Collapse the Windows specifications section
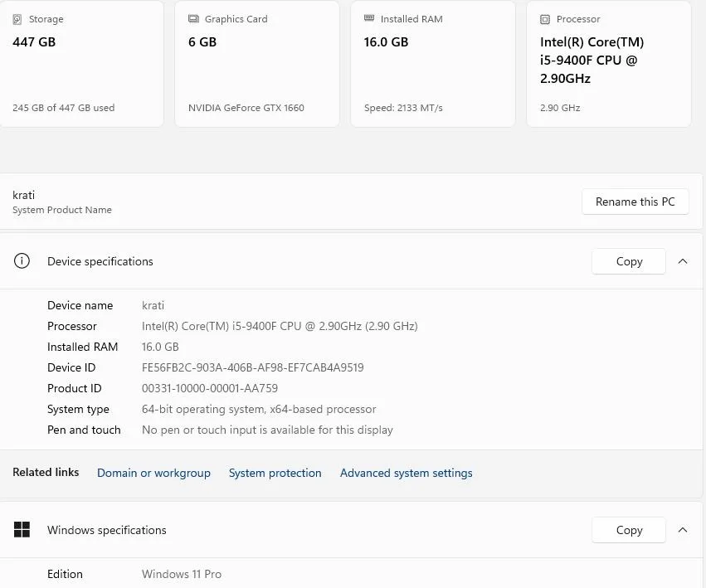 (683, 530)
